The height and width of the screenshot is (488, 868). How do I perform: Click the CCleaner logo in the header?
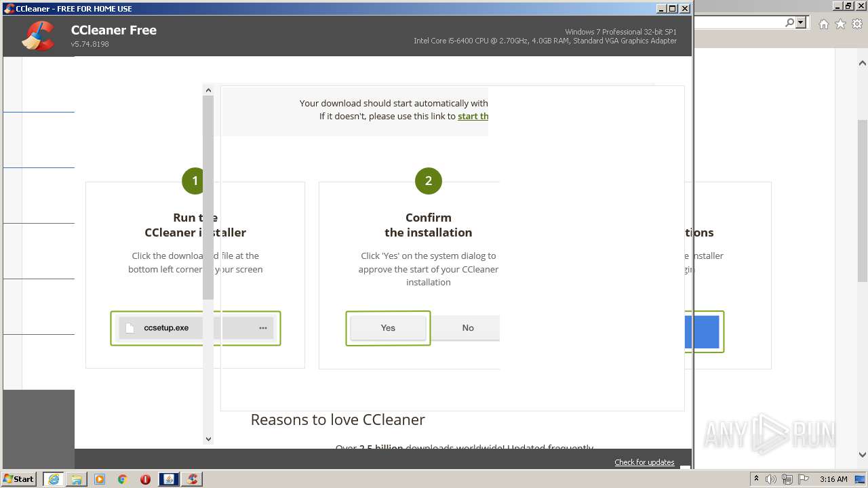pos(38,36)
